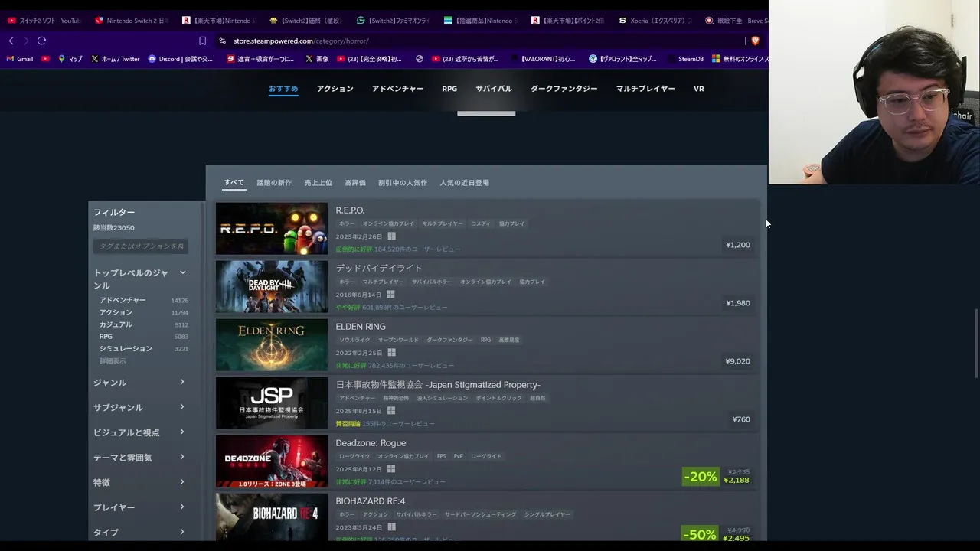The width and height of the screenshot is (980, 551).
Task: Expand the ジャンル filter section
Action: [140, 383]
